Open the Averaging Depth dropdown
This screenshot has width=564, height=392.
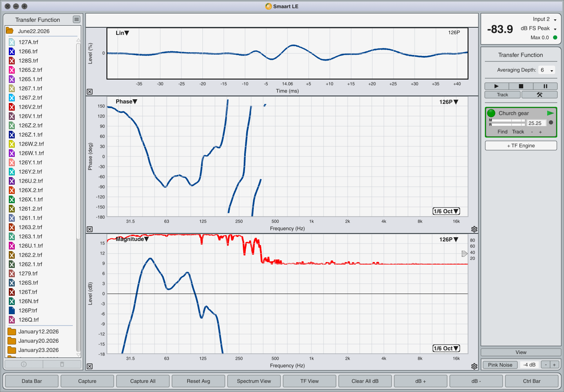click(547, 70)
